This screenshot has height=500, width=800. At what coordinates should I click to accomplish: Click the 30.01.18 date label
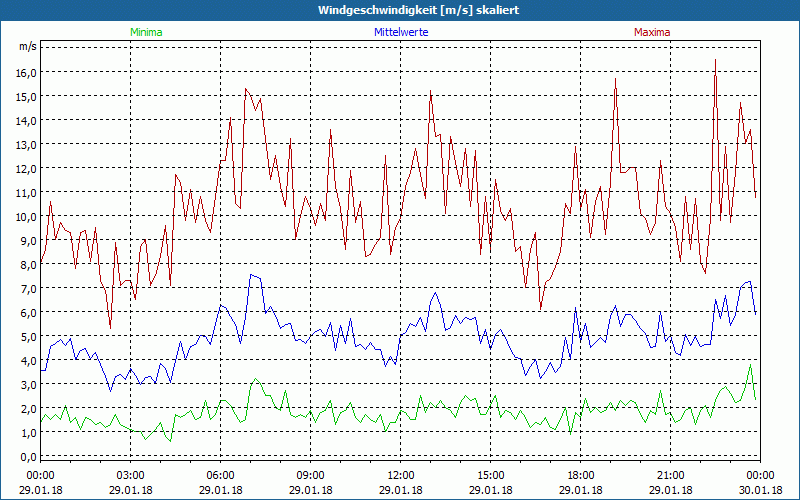tap(760, 490)
